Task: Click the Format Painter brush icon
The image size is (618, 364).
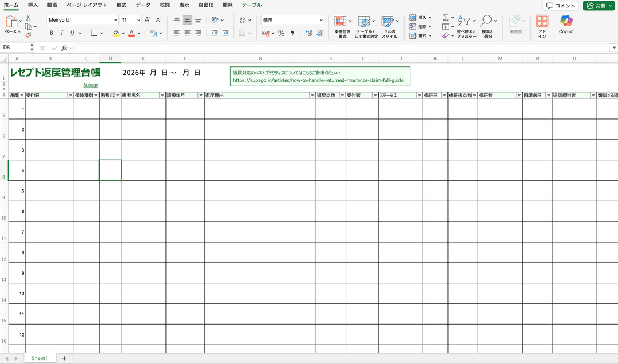Action: tap(28, 35)
